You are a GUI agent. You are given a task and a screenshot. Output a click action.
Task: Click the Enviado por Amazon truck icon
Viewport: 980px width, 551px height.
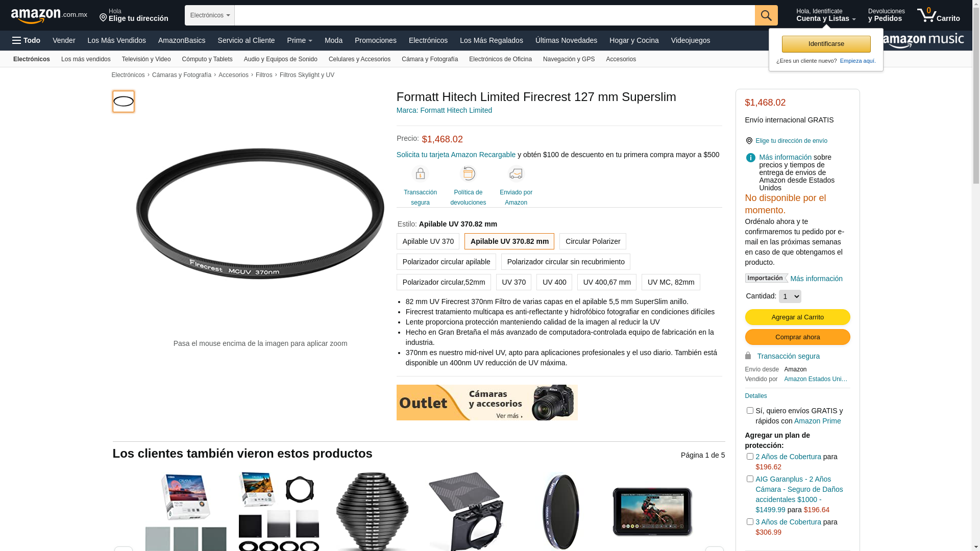tap(516, 174)
